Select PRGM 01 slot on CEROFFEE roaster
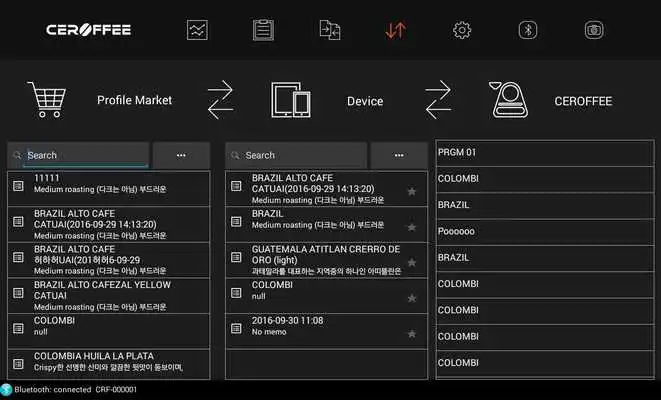Viewport: 661px width, 400px height. pos(545,153)
